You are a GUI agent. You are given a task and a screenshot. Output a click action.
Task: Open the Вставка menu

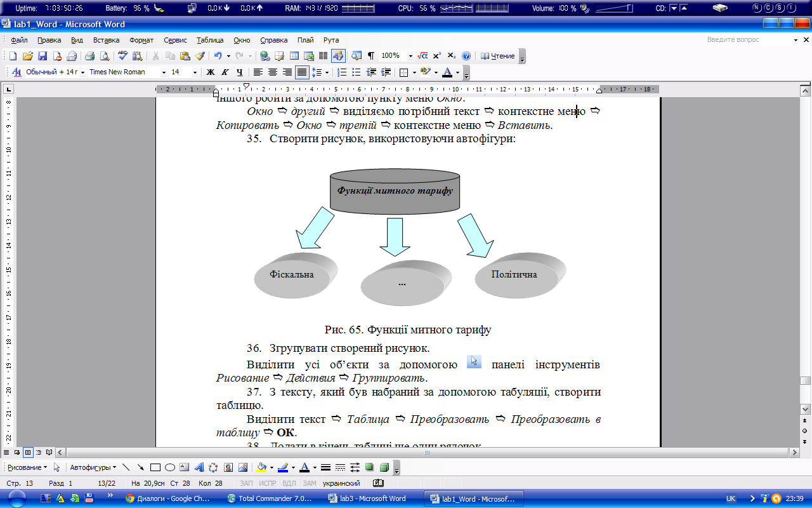(x=106, y=40)
